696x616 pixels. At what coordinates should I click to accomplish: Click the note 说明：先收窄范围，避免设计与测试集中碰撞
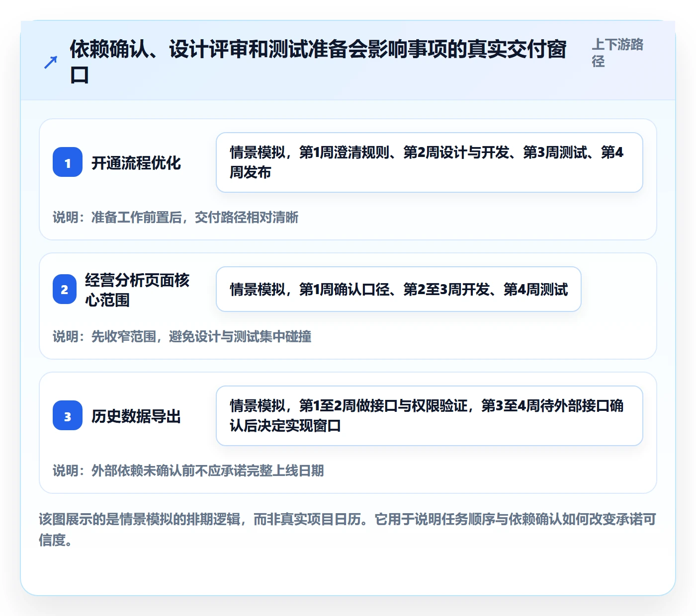pyautogui.click(x=182, y=336)
